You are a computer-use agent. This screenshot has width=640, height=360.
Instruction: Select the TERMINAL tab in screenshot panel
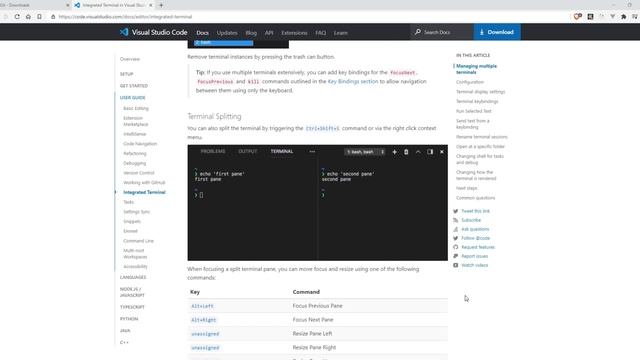(x=282, y=151)
